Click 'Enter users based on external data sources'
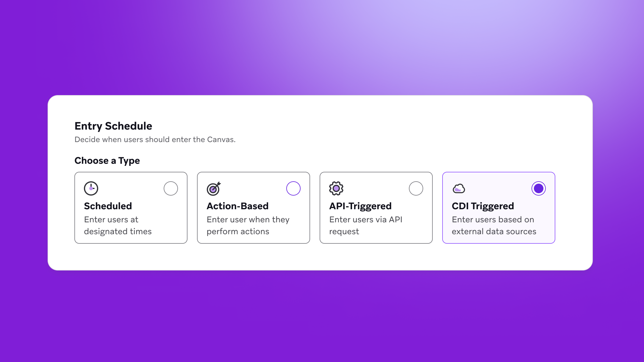Viewport: 644px width, 362px height. [494, 225]
